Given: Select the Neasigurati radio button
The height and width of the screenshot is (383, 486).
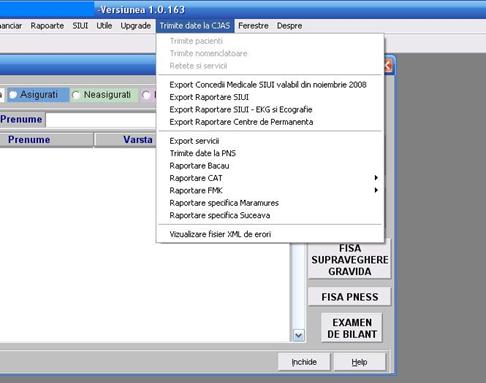Looking at the screenshot, I should click(76, 95).
